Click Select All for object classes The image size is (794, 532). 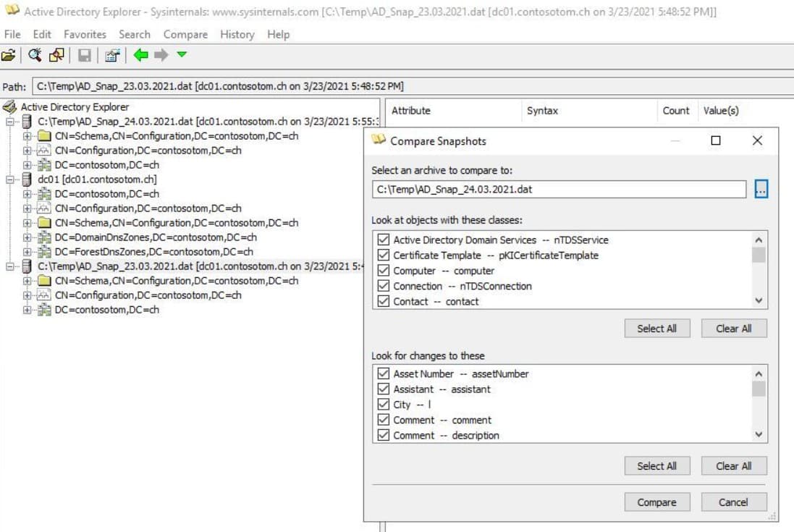tap(656, 329)
